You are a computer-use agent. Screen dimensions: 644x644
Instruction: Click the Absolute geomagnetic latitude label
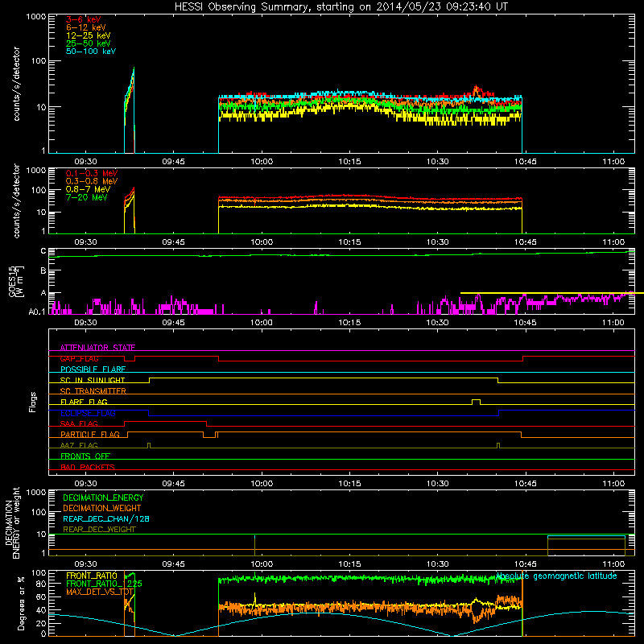coord(556,576)
